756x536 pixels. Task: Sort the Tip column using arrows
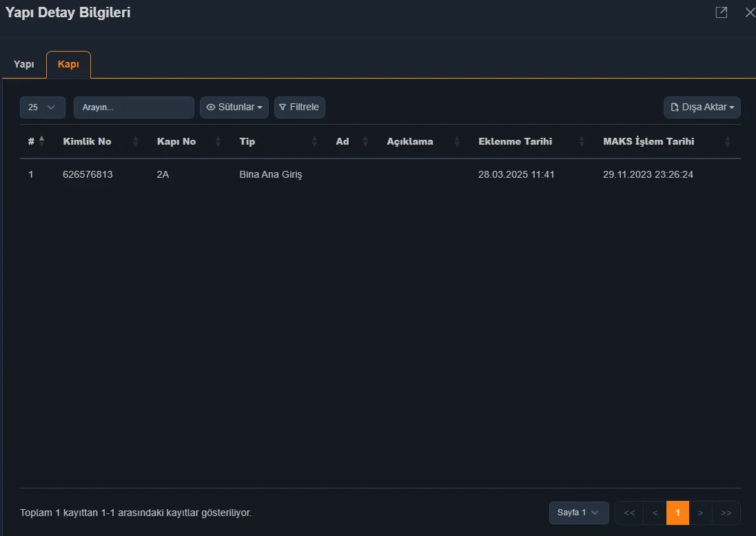pos(314,141)
